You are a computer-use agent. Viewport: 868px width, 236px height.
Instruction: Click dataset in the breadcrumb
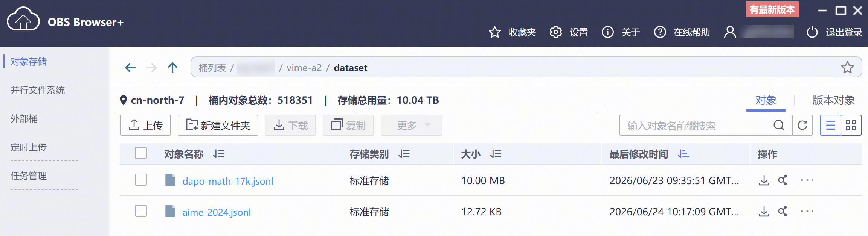pyautogui.click(x=351, y=68)
